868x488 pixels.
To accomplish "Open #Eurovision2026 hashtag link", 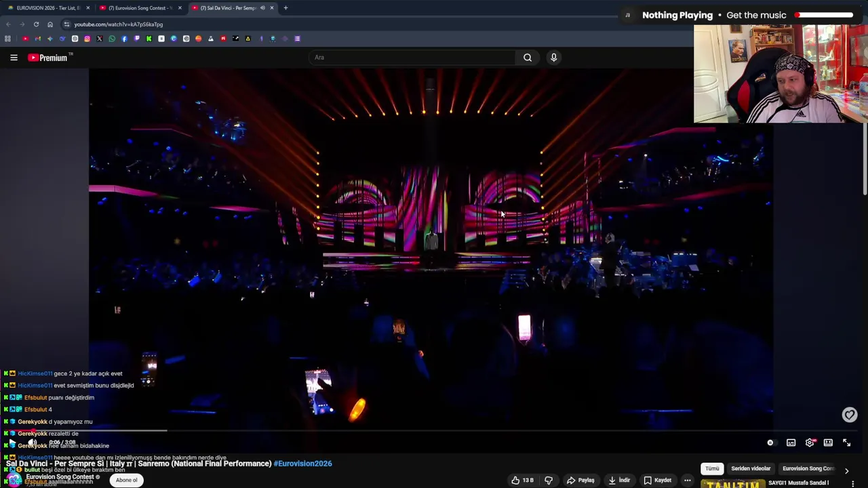I will pos(302,464).
